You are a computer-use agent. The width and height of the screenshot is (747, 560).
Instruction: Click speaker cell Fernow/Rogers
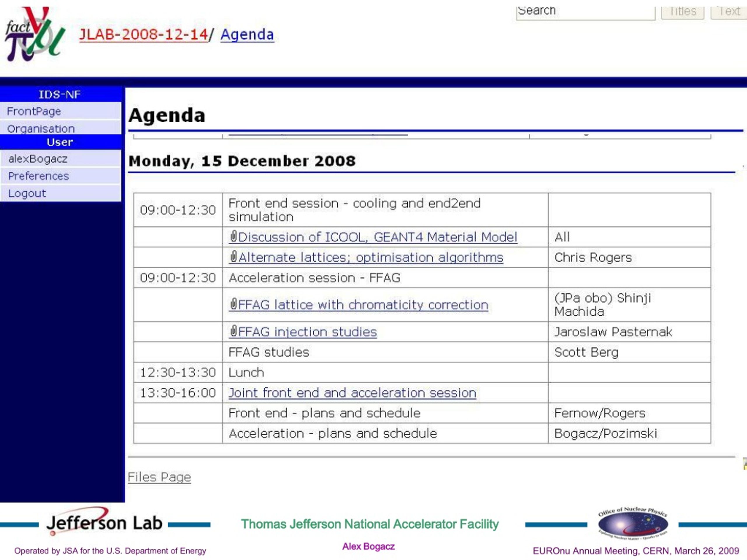(x=629, y=413)
